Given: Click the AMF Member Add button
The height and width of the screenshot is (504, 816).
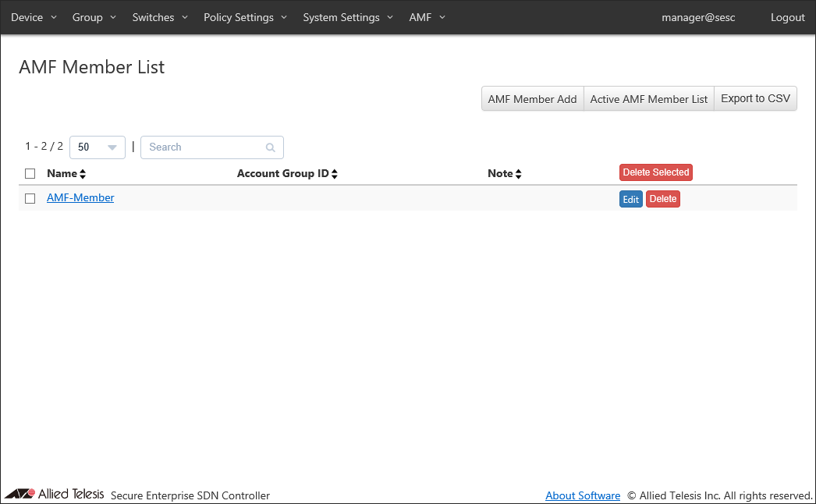Looking at the screenshot, I should pos(532,99).
